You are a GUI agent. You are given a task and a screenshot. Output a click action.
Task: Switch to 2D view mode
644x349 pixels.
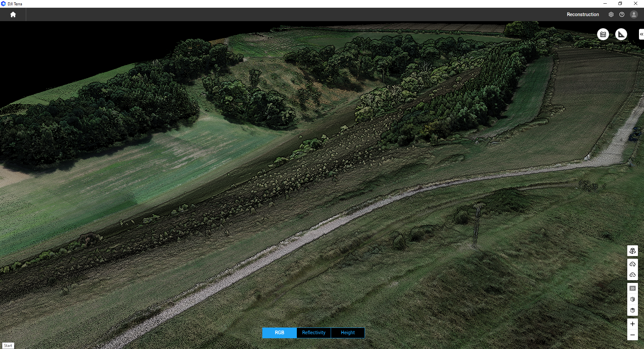tap(632, 288)
